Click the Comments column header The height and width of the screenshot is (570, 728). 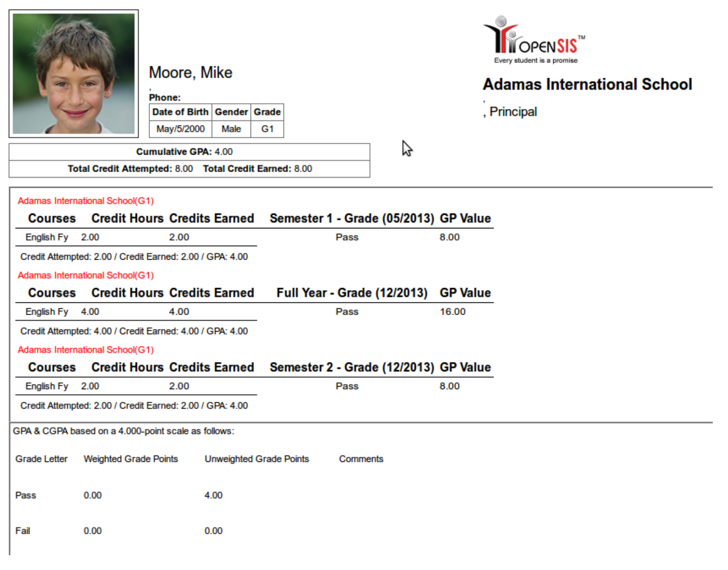(x=361, y=459)
